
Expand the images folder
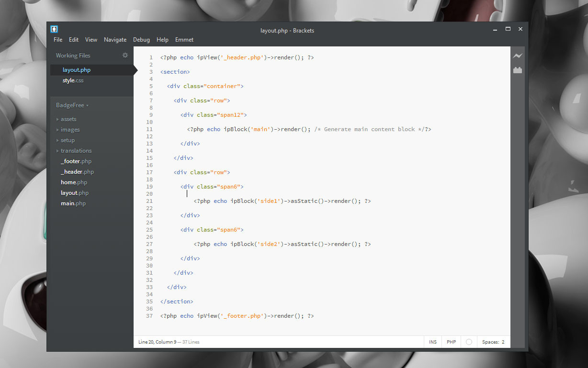click(70, 130)
